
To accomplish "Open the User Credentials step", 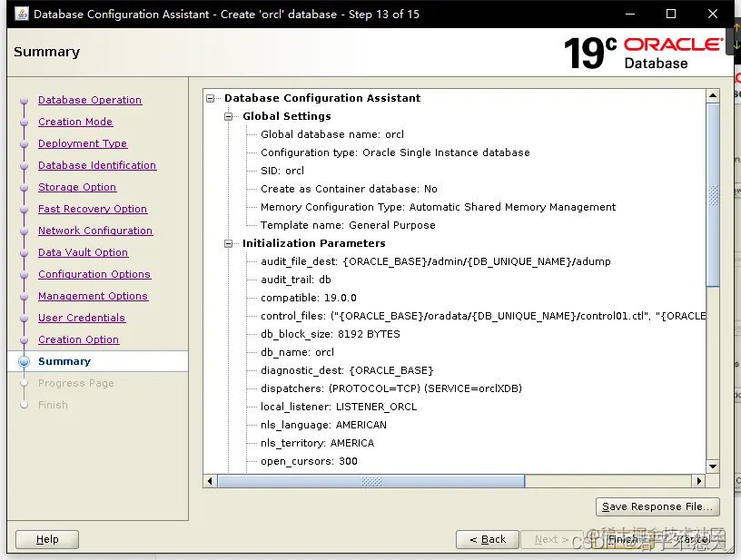I will point(82,318).
